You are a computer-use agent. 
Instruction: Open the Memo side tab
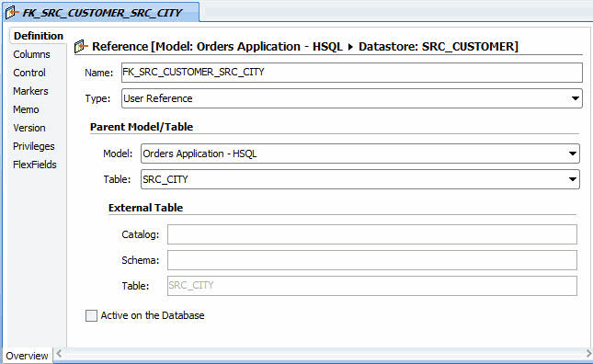coord(26,109)
